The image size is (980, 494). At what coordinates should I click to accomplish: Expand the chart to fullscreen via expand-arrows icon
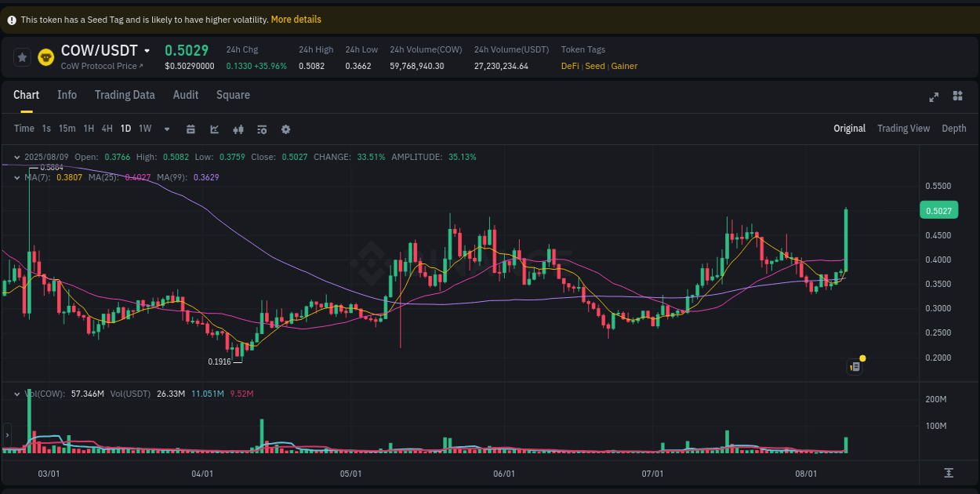pyautogui.click(x=934, y=96)
